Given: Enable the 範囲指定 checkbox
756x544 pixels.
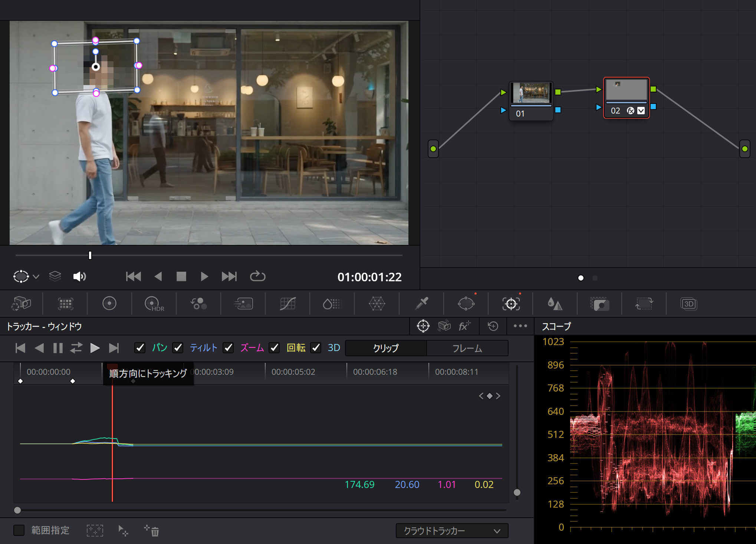Looking at the screenshot, I should (19, 530).
